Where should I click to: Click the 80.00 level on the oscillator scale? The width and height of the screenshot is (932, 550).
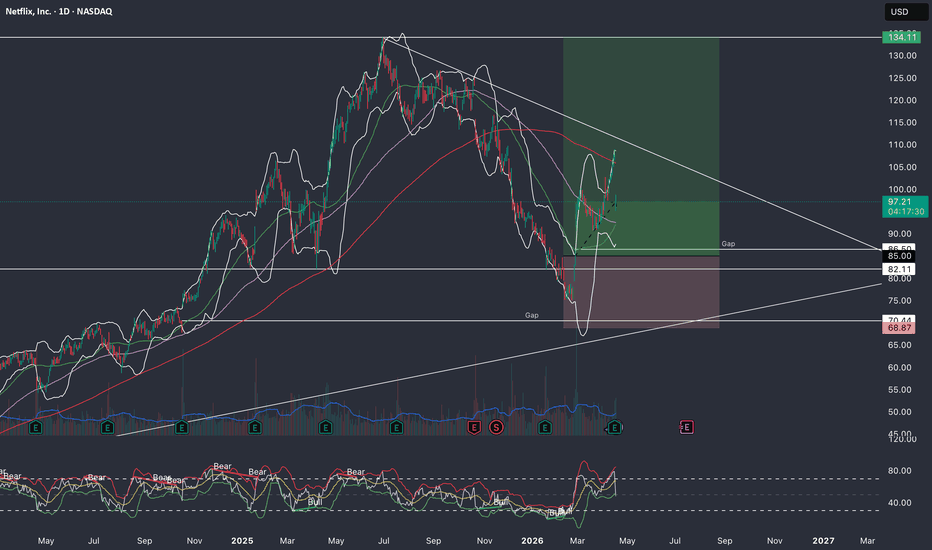[x=897, y=471]
